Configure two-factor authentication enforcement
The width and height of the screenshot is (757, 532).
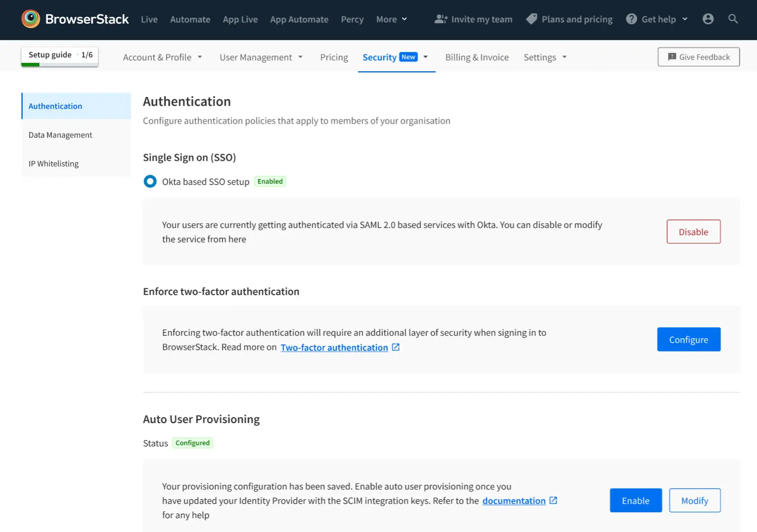(x=688, y=340)
